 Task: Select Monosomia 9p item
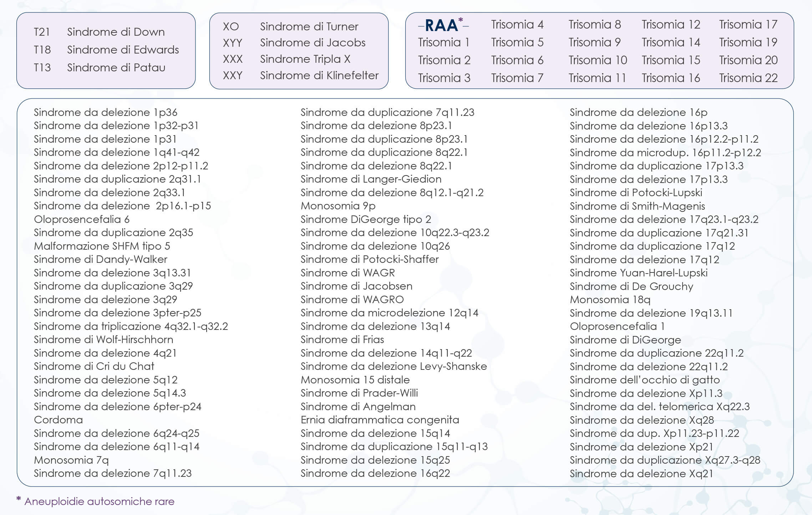coord(338,206)
